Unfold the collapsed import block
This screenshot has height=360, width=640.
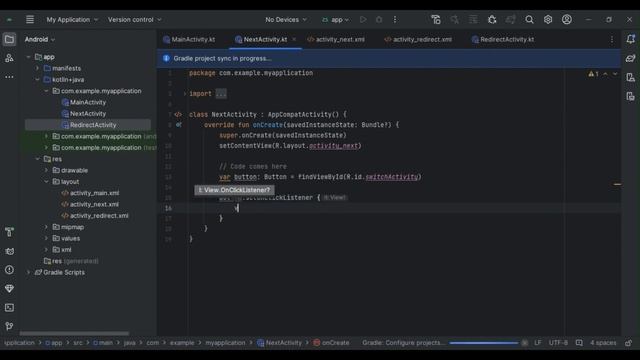(x=185, y=93)
